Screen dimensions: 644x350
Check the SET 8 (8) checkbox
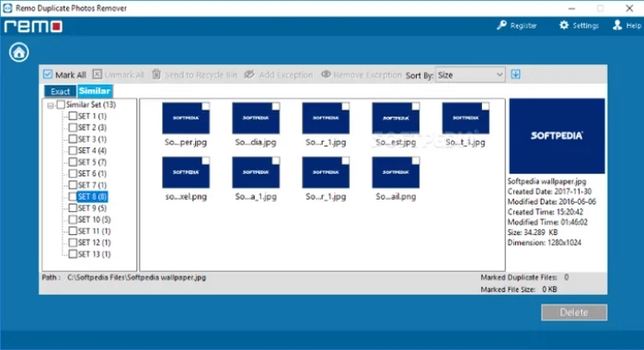73,196
